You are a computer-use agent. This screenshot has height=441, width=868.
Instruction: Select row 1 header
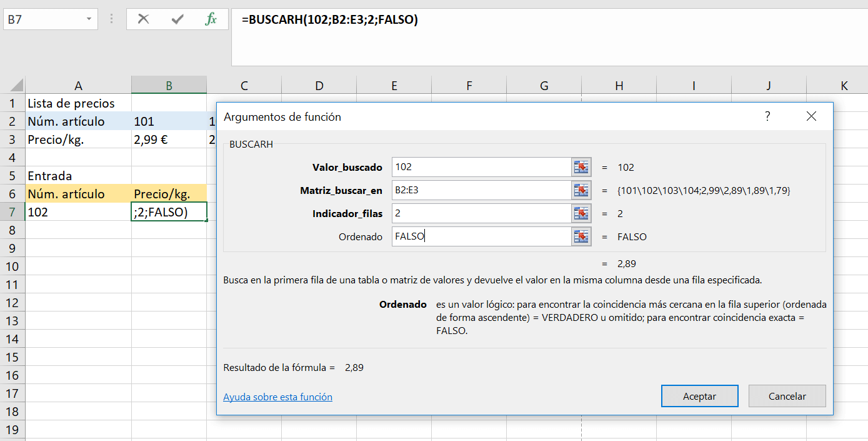click(x=12, y=103)
